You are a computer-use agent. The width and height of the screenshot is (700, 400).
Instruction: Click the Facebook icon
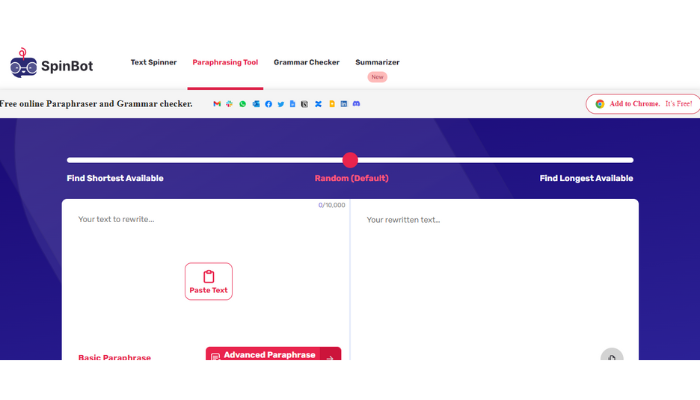click(x=268, y=104)
